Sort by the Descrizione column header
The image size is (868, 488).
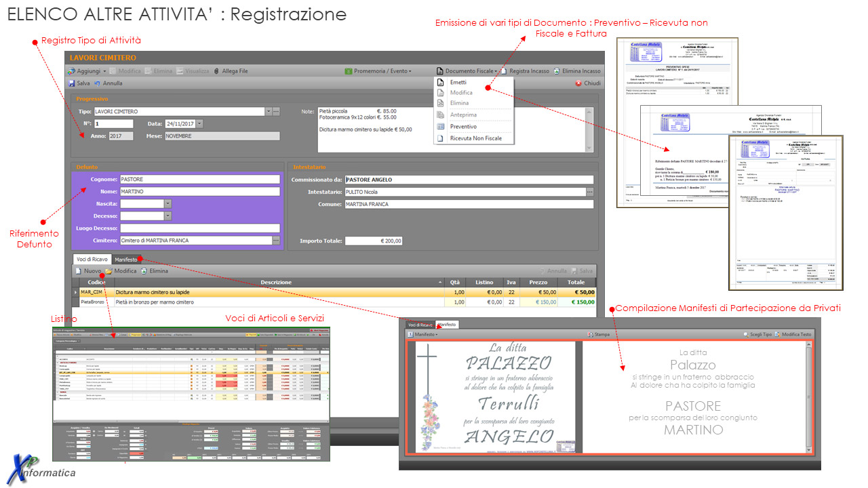(x=281, y=283)
